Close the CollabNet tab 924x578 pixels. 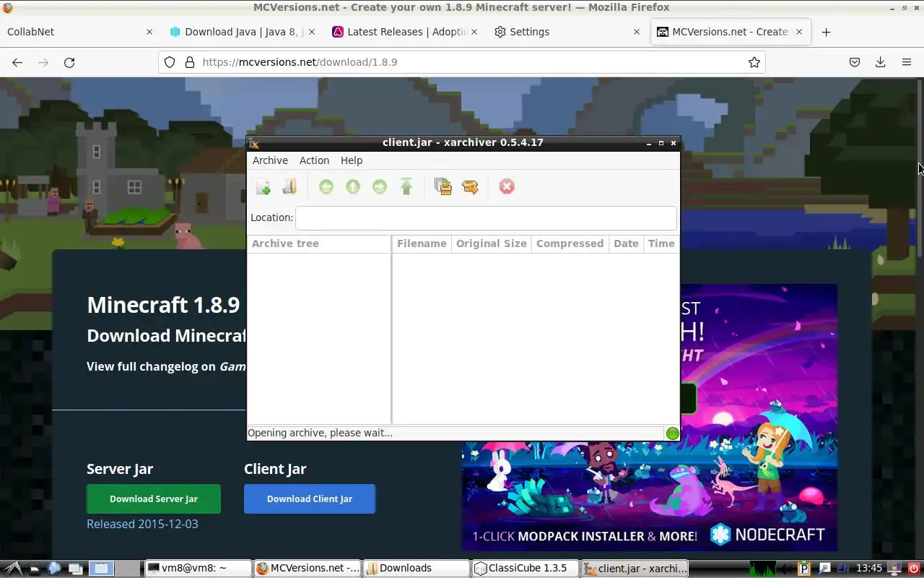pyautogui.click(x=149, y=32)
